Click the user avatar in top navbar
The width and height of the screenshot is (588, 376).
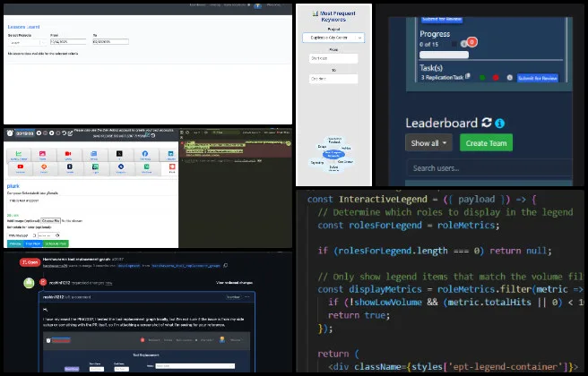pyautogui.click(x=257, y=4)
